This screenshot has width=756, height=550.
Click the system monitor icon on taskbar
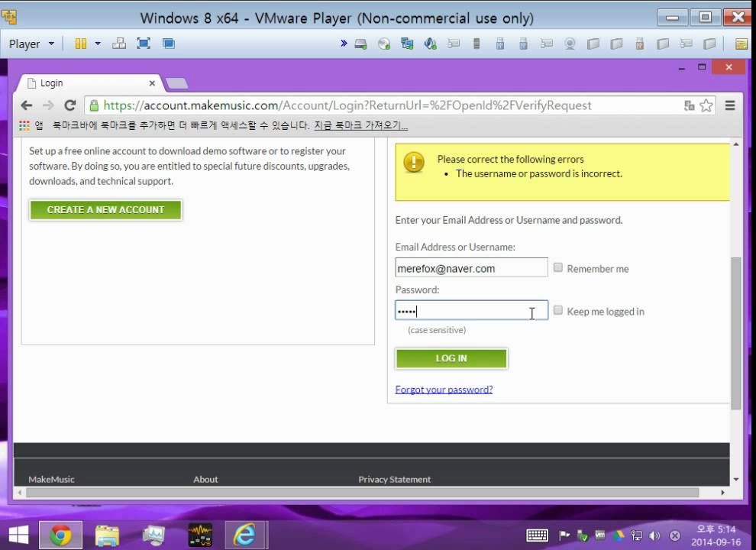[x=153, y=535]
